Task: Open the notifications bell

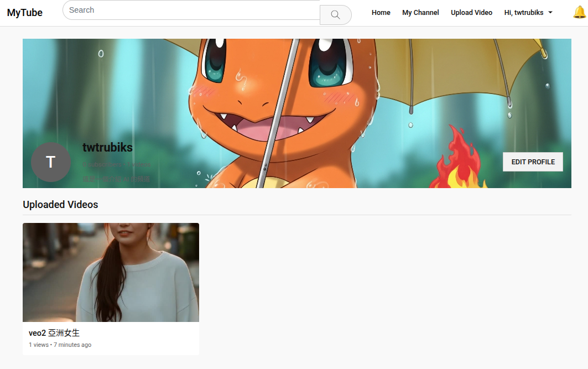Action: 579,12
